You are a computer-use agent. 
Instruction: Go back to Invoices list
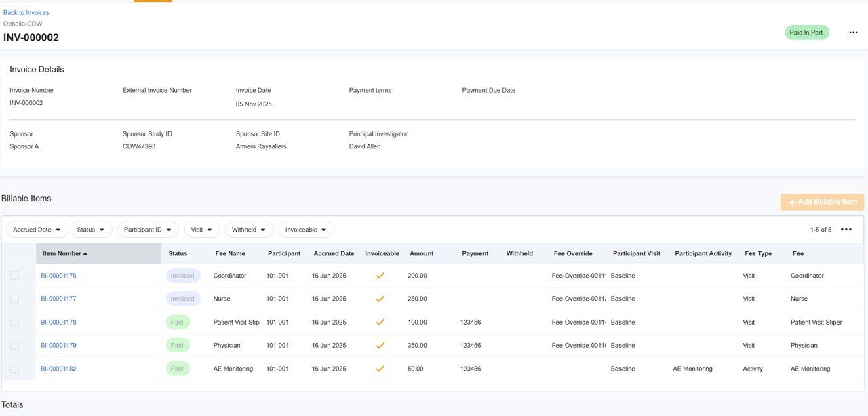26,12
